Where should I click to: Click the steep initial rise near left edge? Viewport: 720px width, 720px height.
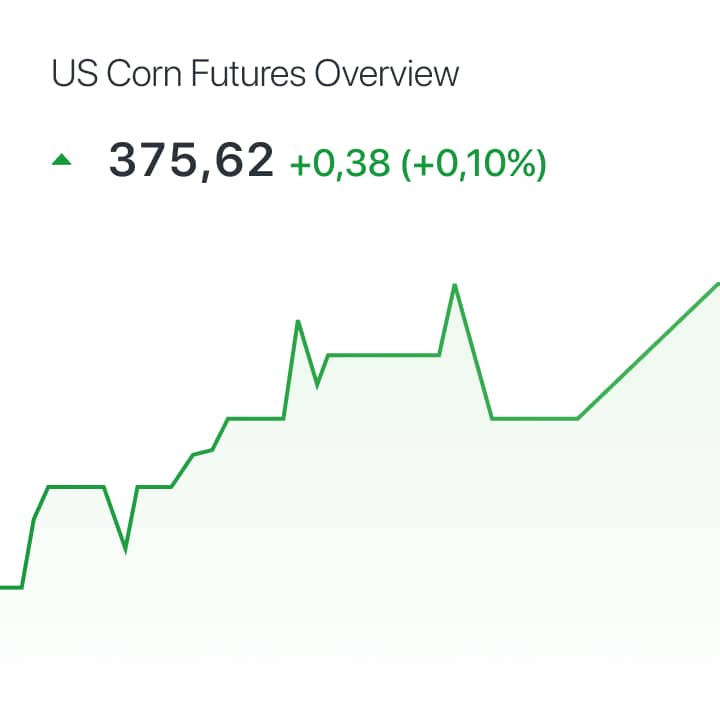[28, 553]
